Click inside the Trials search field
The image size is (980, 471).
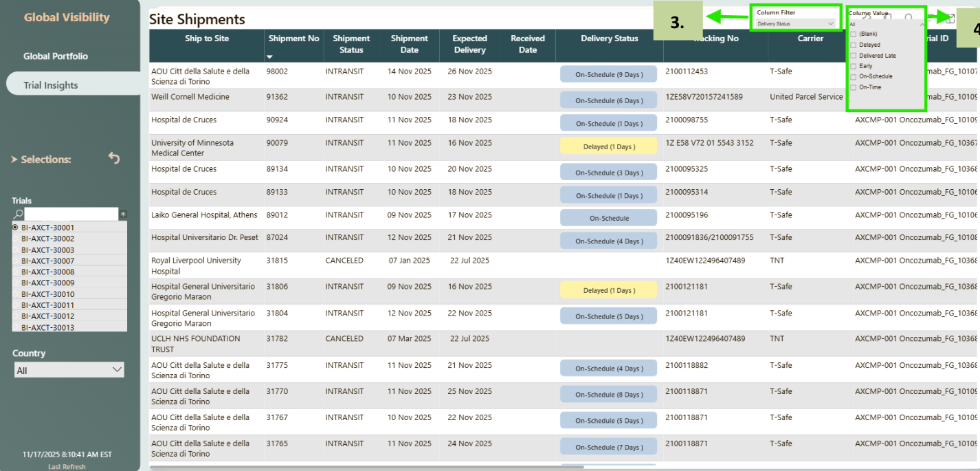tap(71, 215)
